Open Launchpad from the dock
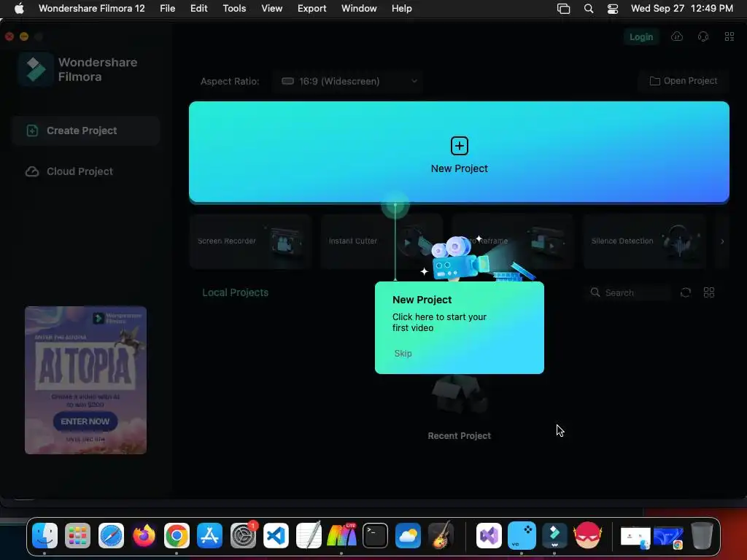This screenshot has height=560, width=747. 77,535
